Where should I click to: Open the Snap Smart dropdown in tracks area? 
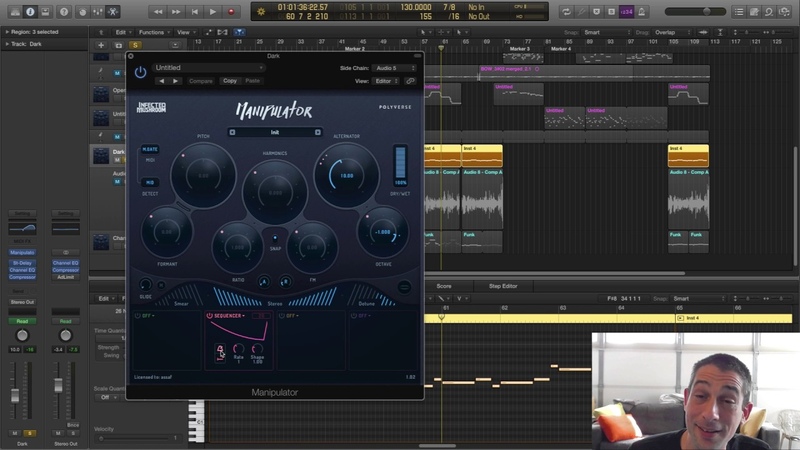pyautogui.click(x=607, y=32)
